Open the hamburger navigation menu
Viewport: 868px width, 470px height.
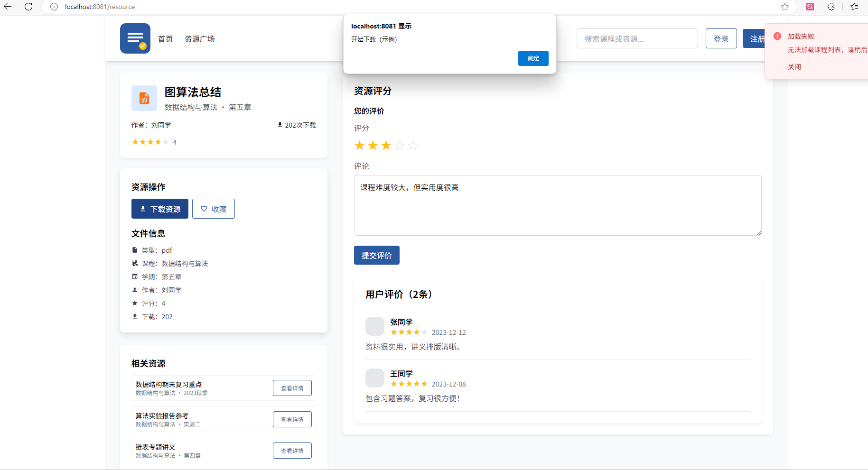135,38
